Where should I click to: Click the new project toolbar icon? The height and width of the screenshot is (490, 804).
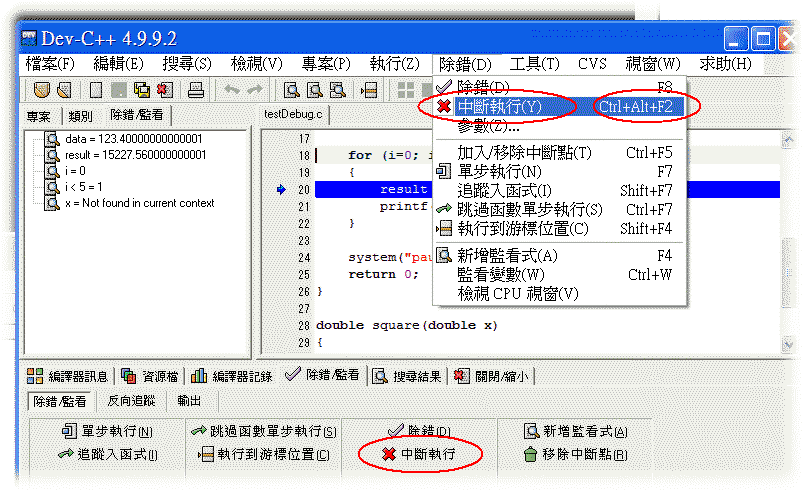(42, 90)
